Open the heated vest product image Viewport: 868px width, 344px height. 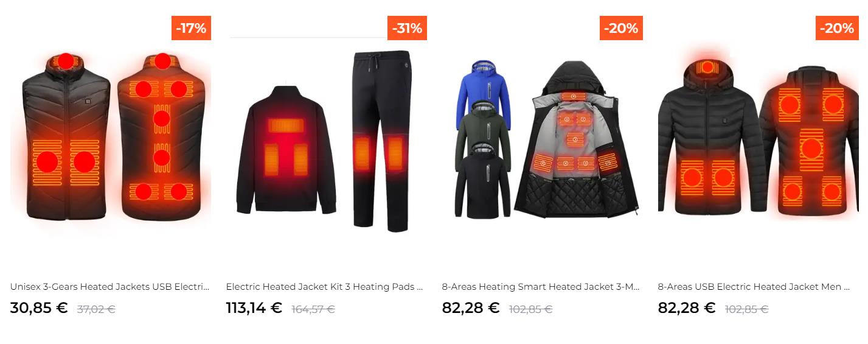coord(111,138)
